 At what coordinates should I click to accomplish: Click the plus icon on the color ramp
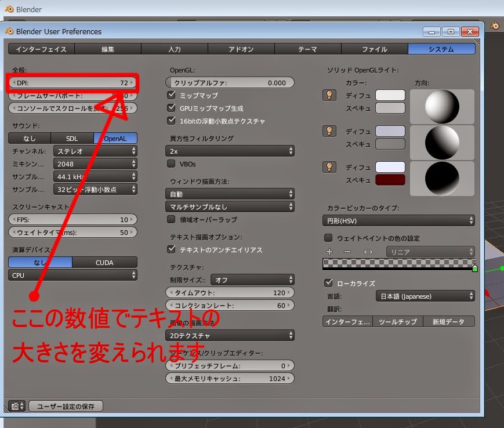pos(329,252)
